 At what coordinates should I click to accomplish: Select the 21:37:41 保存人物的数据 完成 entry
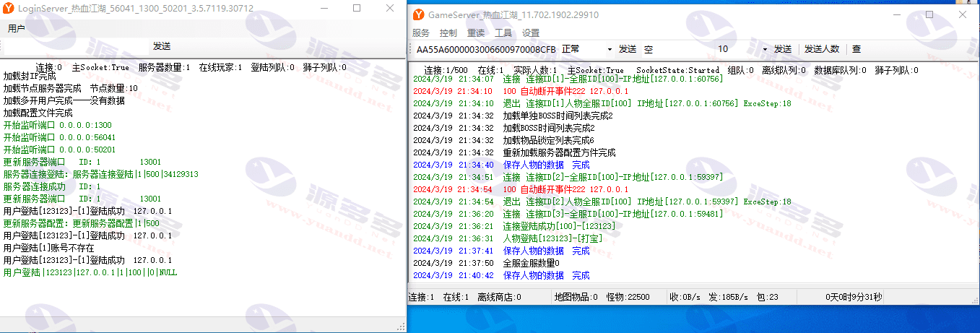coord(501,251)
